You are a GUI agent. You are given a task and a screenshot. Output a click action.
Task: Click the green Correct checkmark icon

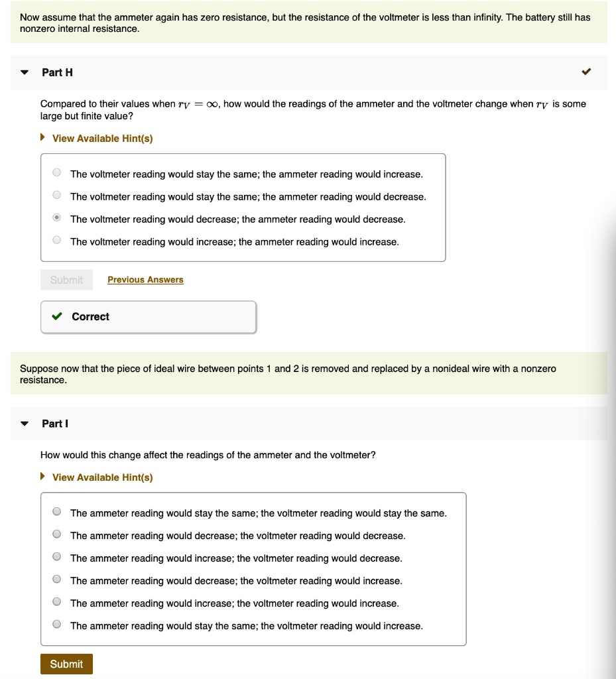point(58,316)
